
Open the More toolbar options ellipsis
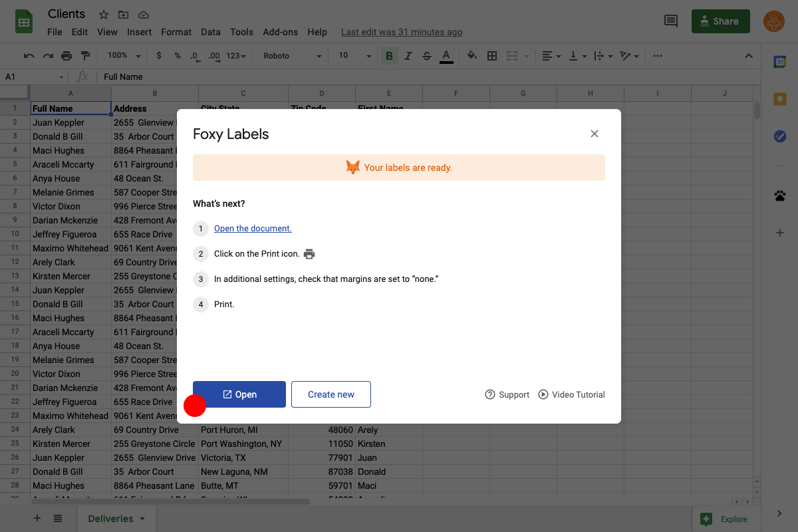(x=658, y=56)
